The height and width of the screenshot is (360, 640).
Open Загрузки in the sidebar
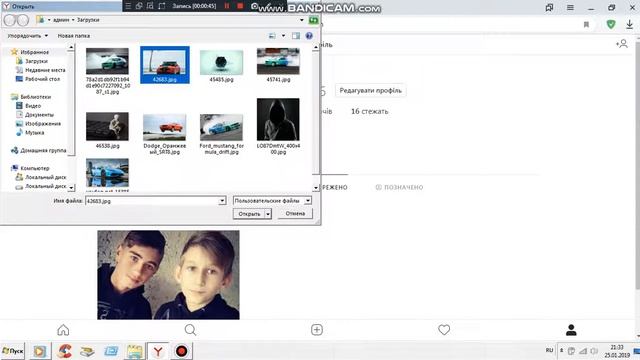click(36, 61)
